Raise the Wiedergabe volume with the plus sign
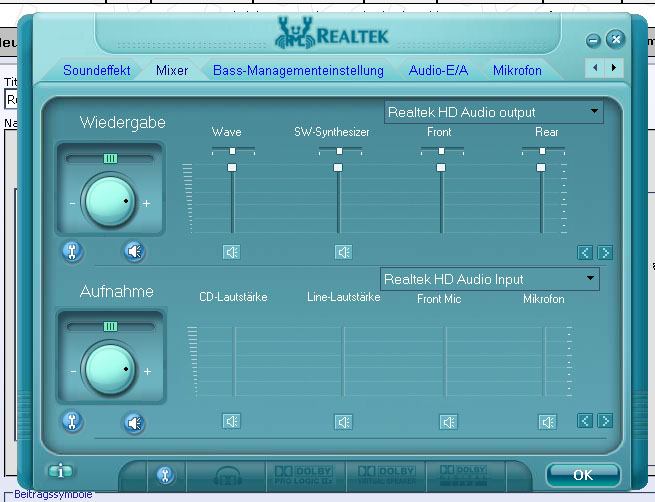The height and width of the screenshot is (502, 655). (147, 203)
